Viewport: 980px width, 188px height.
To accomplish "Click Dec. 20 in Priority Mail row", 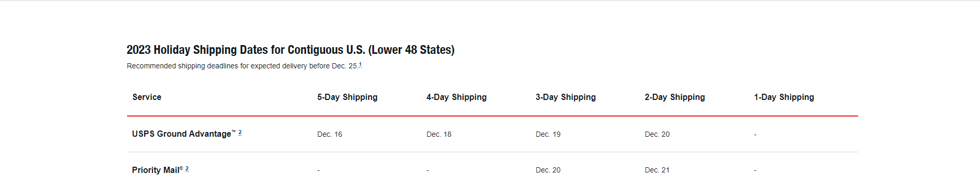I will tap(548, 170).
